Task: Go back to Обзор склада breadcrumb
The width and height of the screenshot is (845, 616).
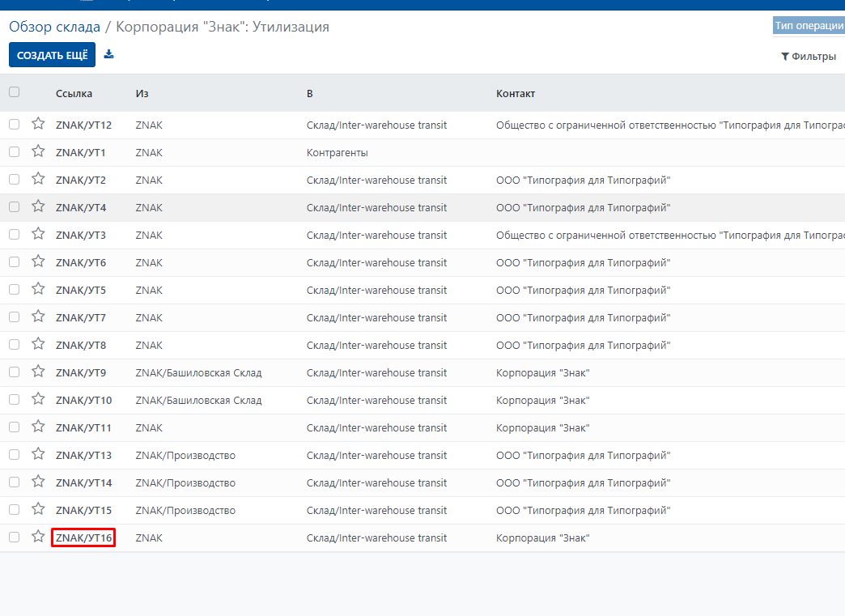Action: 54,27
